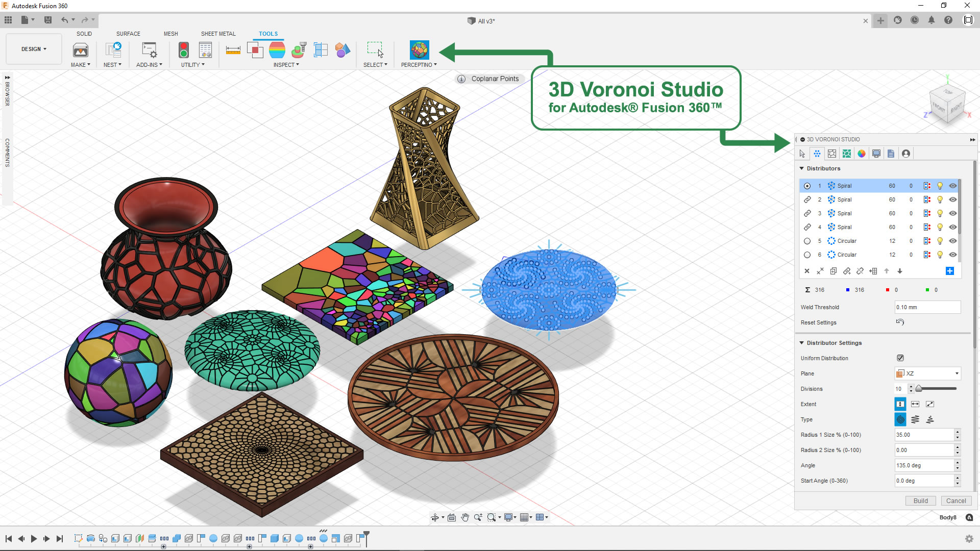Move selected distributor down with arrow
The image size is (980, 551).
[900, 271]
